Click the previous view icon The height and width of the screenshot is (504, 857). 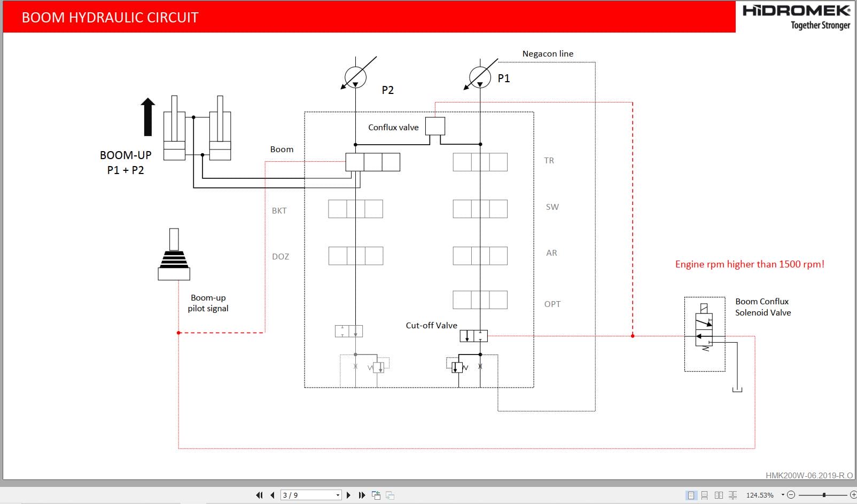point(377,495)
